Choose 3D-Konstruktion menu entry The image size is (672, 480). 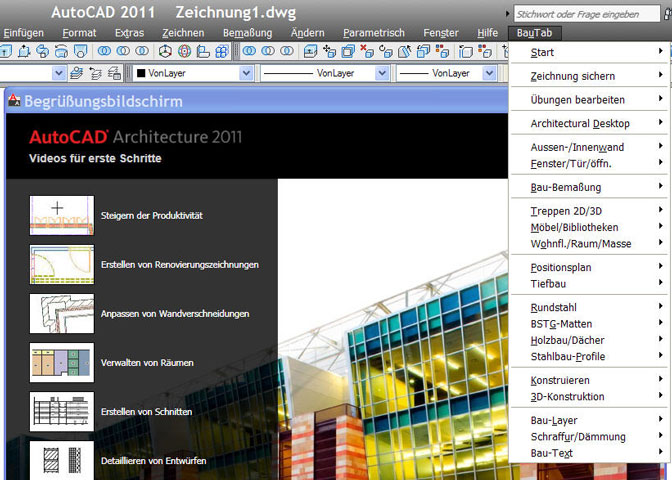coord(589,396)
